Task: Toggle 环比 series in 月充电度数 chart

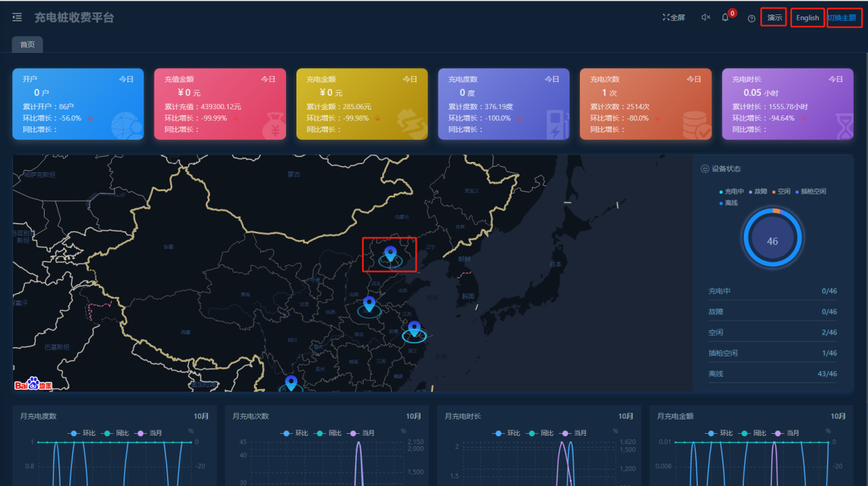Action: [x=83, y=433]
